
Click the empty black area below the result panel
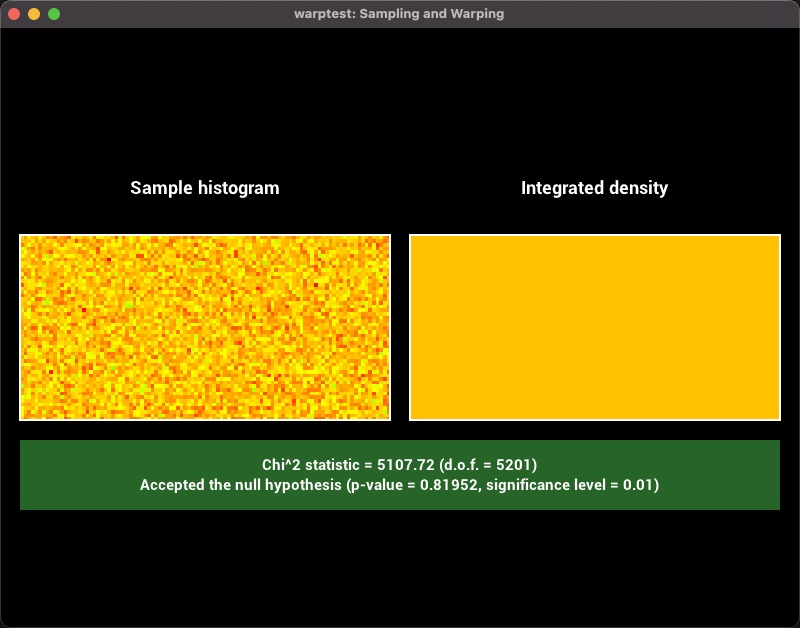click(400, 570)
